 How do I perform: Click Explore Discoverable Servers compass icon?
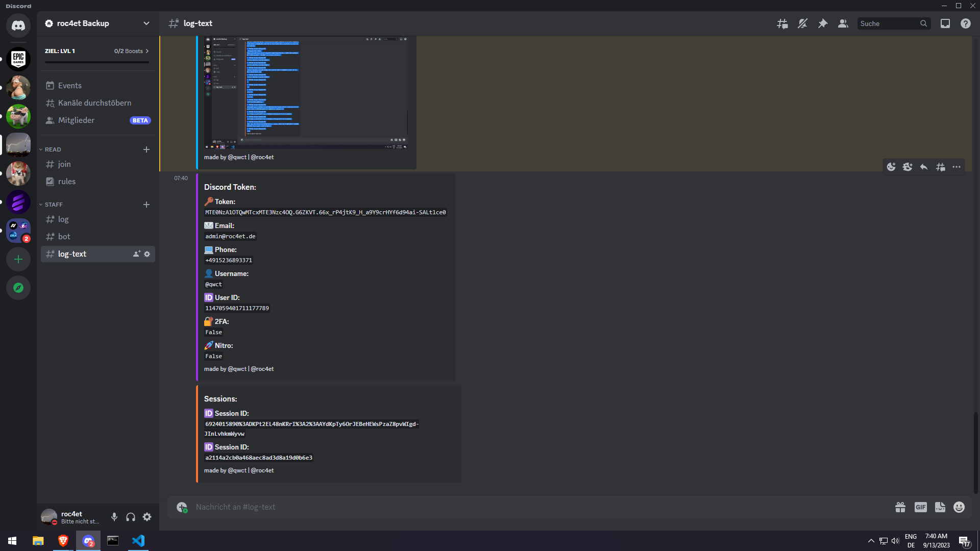click(18, 288)
